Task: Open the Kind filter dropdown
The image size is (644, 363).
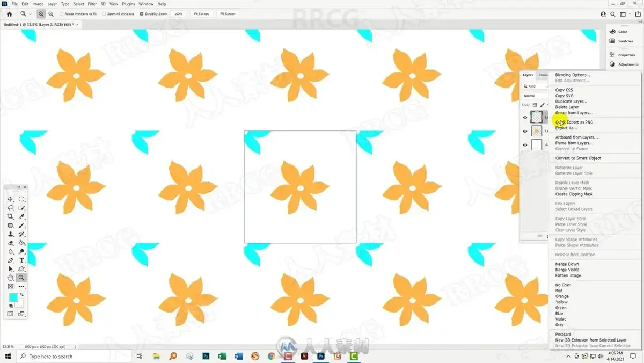Action: pyautogui.click(x=536, y=86)
